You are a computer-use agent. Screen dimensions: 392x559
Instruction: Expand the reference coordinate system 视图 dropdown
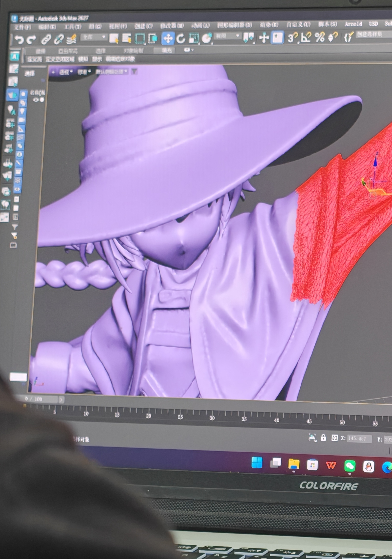pos(227,36)
